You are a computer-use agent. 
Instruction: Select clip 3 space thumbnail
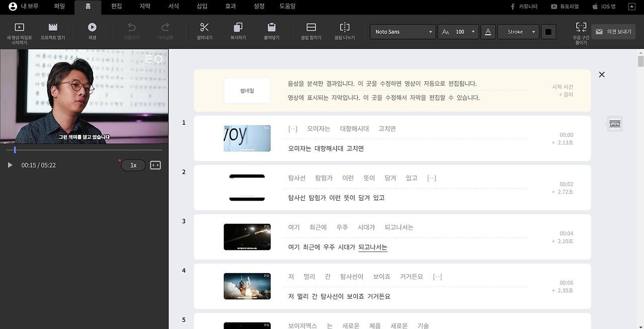coord(247,237)
